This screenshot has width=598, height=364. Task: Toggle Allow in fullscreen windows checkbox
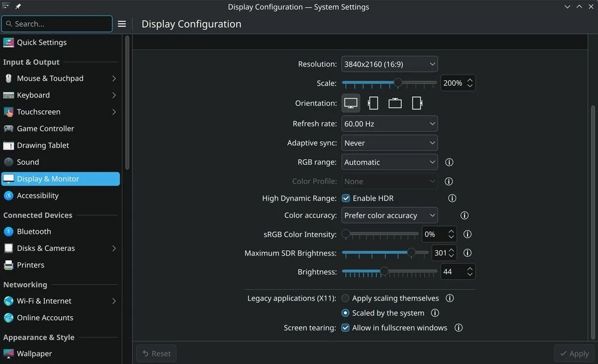pyautogui.click(x=345, y=327)
